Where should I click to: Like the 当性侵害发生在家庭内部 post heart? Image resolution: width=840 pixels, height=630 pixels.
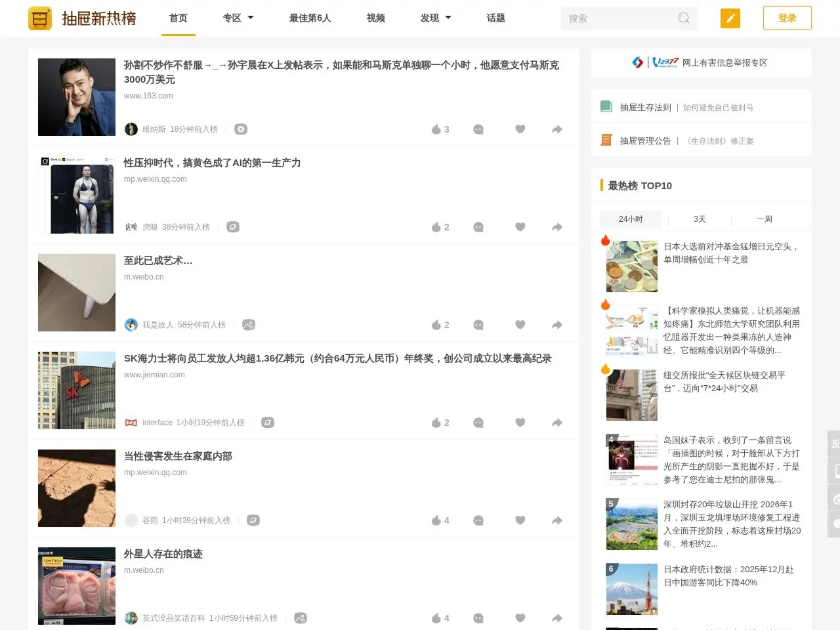tap(520, 520)
